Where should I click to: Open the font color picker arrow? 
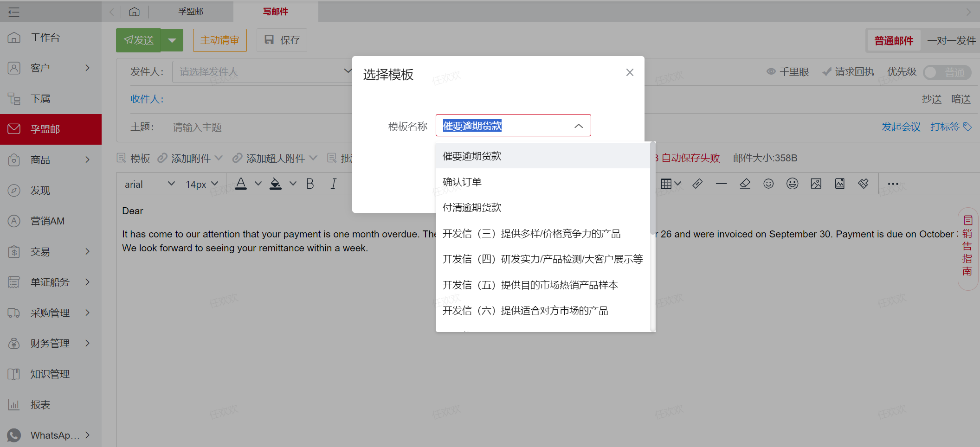(258, 184)
